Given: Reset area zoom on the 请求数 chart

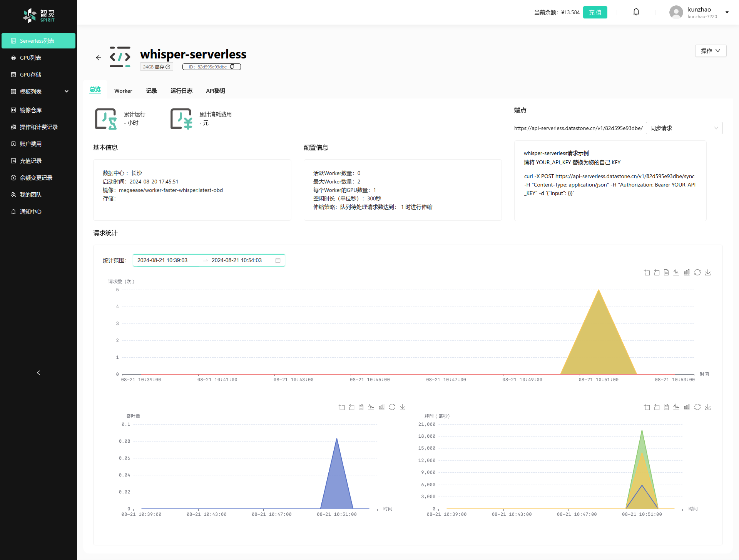Looking at the screenshot, I should coord(657,272).
